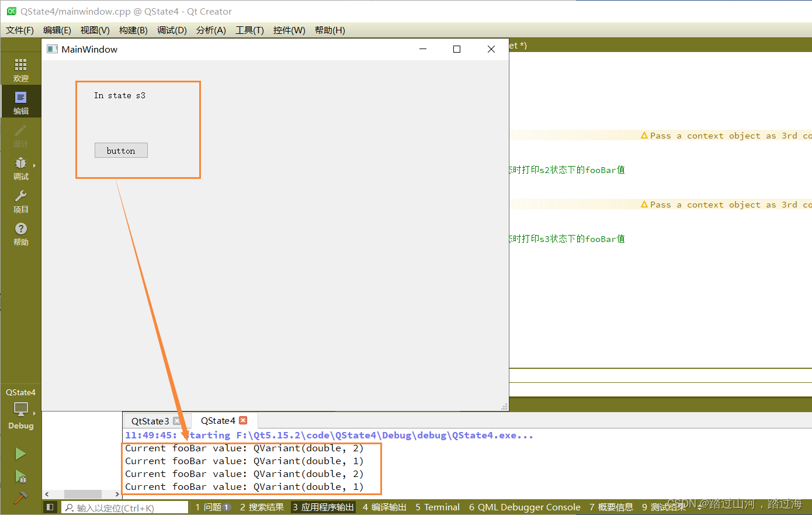The height and width of the screenshot is (515, 812).
Task: Open the 6 QML Debugger Console pane
Action: click(525, 507)
